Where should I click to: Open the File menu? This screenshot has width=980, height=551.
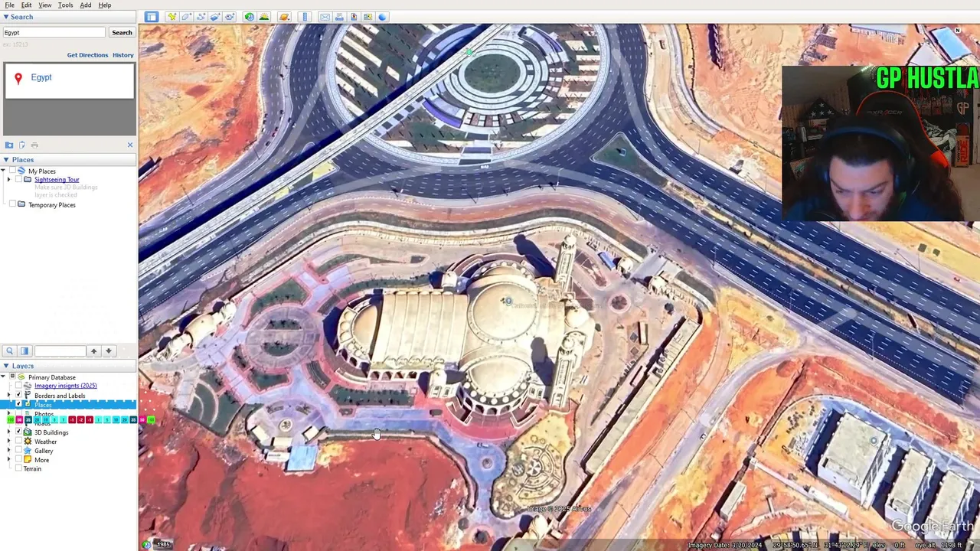[9, 5]
